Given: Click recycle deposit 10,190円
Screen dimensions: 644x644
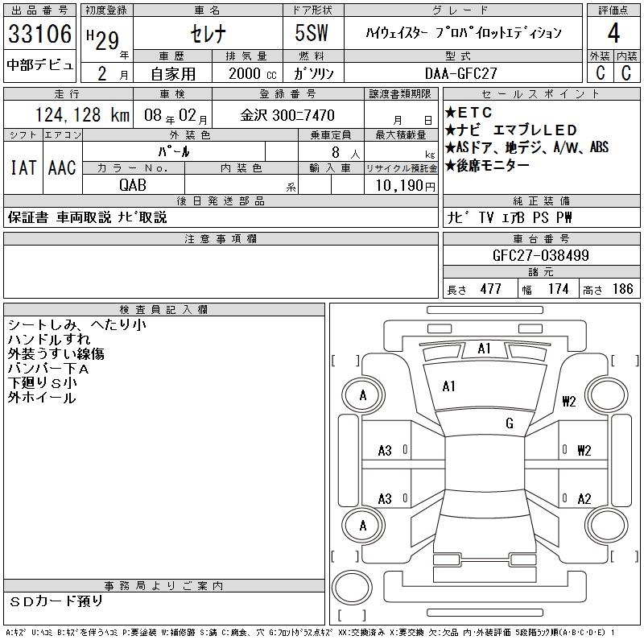Looking at the screenshot, I should coord(406,186).
